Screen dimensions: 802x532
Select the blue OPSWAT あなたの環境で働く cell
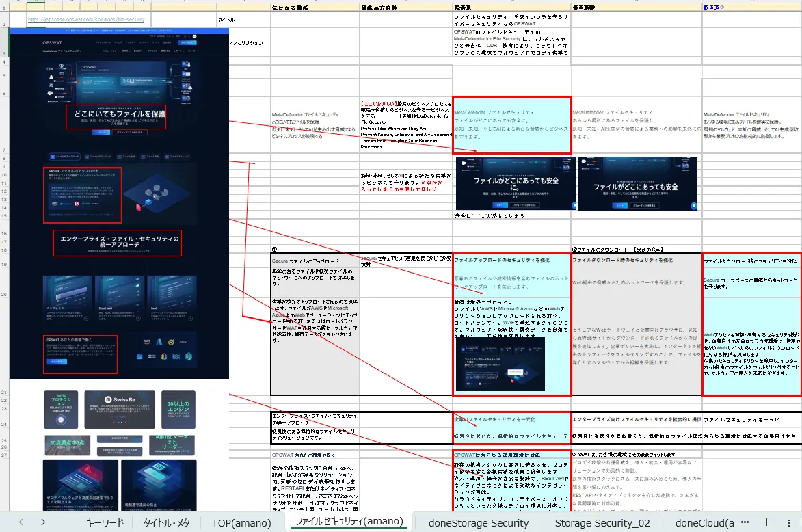click(x=315, y=455)
